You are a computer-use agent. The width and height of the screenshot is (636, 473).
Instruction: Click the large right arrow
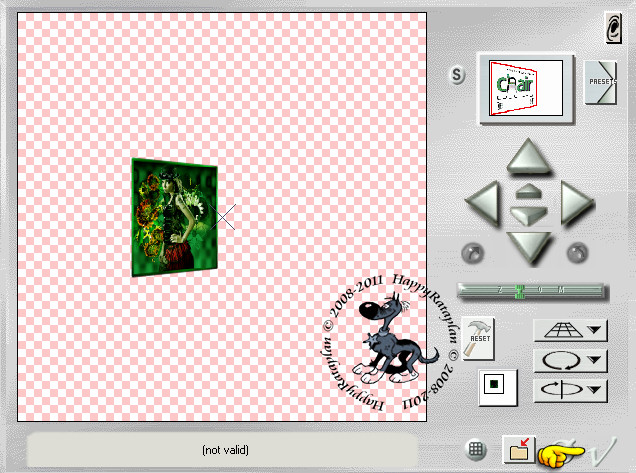click(576, 202)
